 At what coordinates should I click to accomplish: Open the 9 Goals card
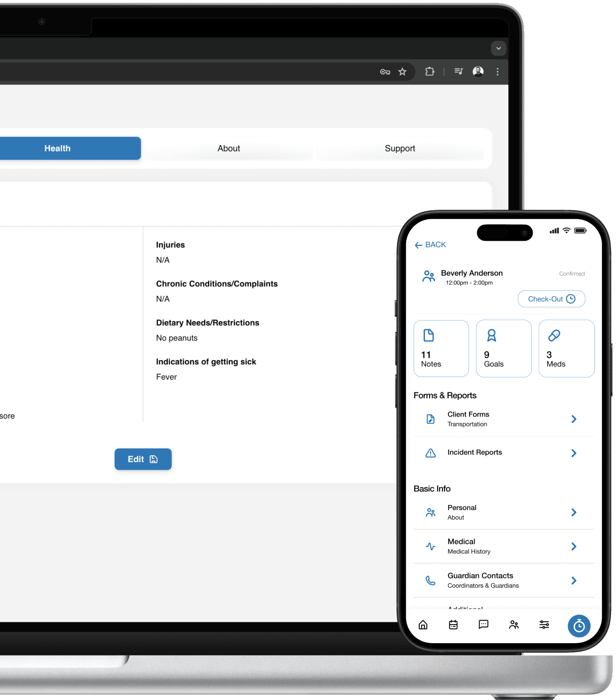[x=504, y=349]
